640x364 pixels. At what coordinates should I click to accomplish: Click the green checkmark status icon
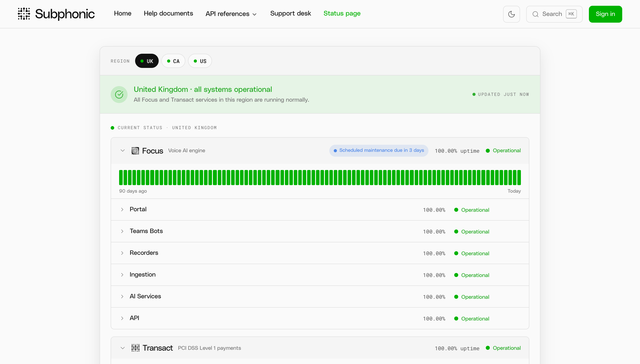click(119, 95)
